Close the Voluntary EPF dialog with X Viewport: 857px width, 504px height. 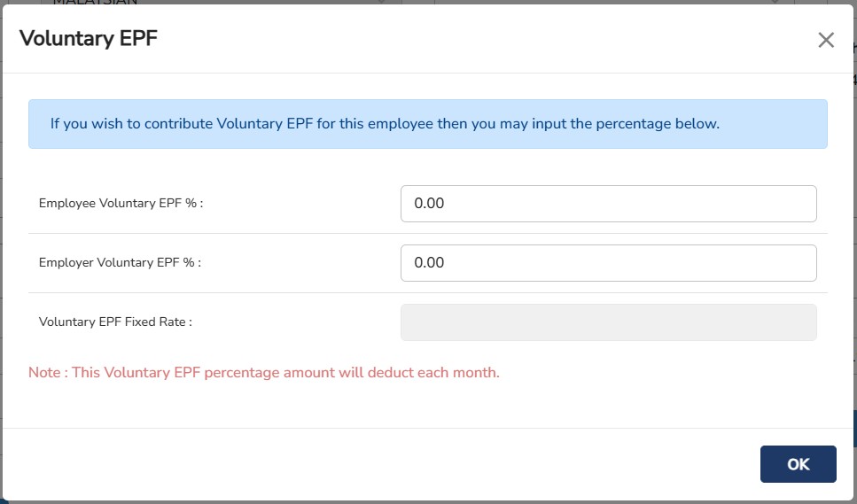826,40
